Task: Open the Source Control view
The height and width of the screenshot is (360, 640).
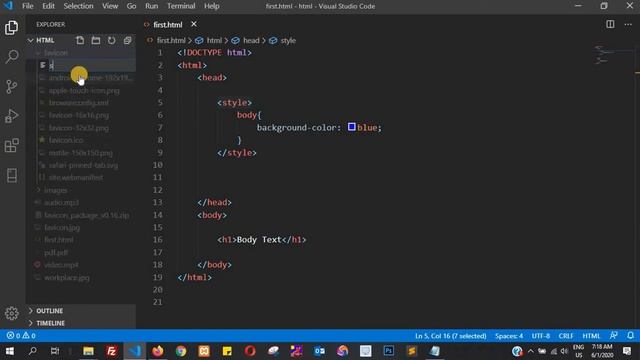Action: tap(11, 86)
